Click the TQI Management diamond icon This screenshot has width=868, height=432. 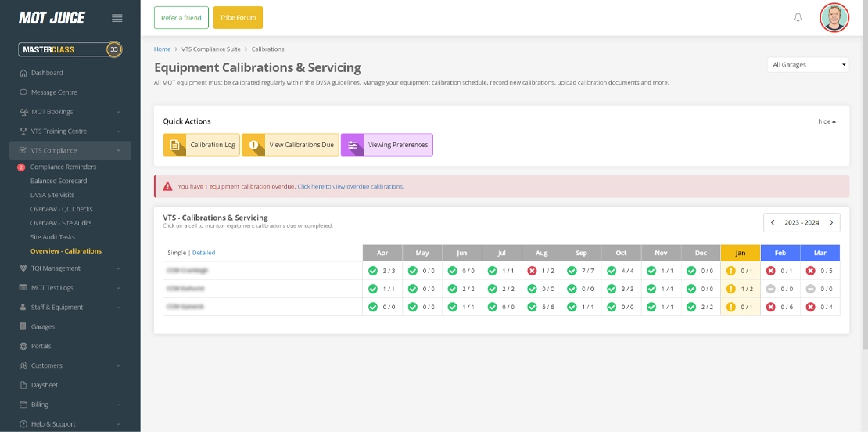[23, 268]
